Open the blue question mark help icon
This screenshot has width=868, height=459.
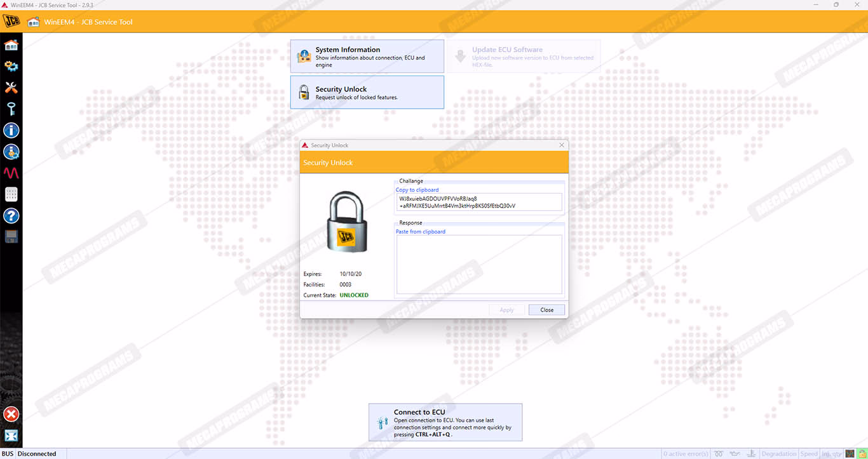(11, 216)
